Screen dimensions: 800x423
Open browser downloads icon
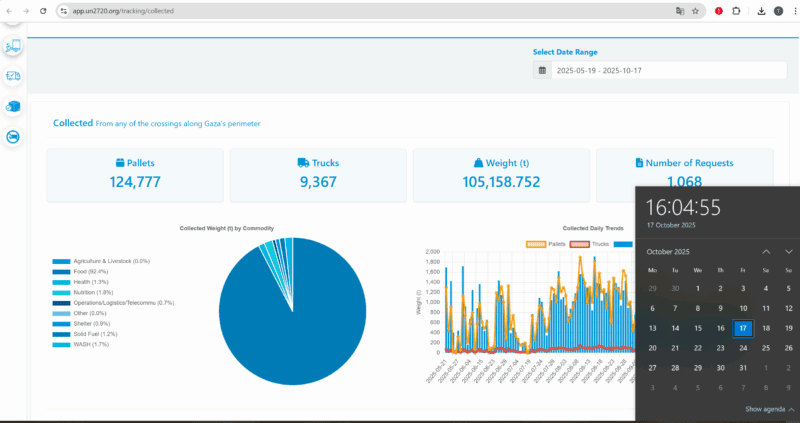coord(761,11)
